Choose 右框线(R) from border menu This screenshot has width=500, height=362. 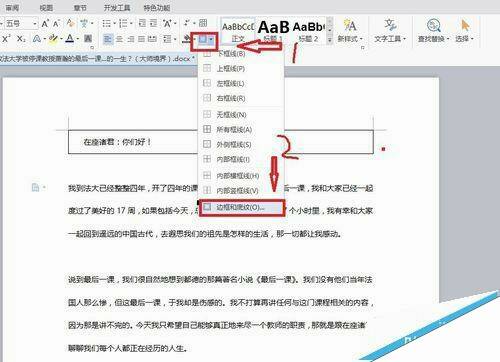[x=241, y=98]
